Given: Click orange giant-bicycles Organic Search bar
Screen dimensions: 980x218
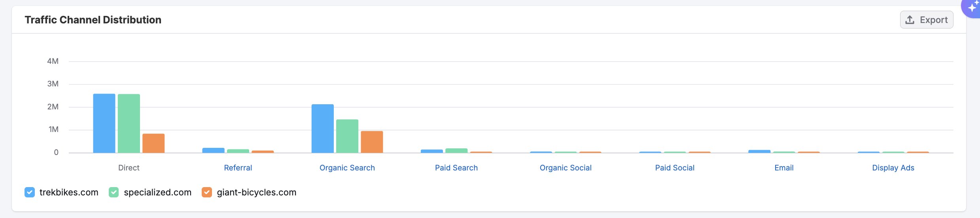Looking at the screenshot, I should [x=372, y=142].
